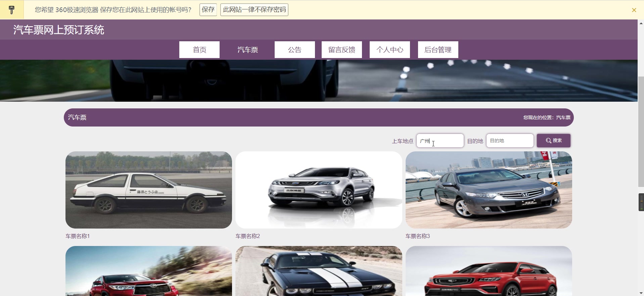Click the 汽车票 section header label
644x296 pixels.
point(77,117)
